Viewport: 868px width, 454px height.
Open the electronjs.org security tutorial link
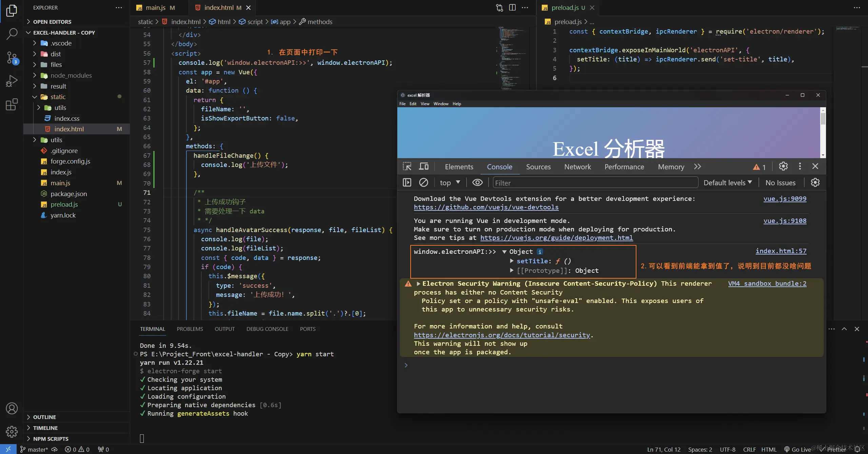(x=502, y=335)
